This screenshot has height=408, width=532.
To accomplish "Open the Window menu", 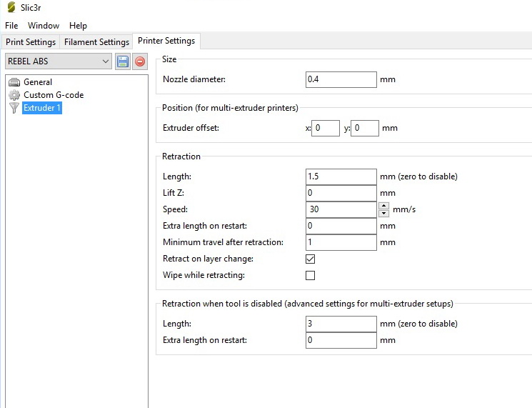I will (x=44, y=26).
